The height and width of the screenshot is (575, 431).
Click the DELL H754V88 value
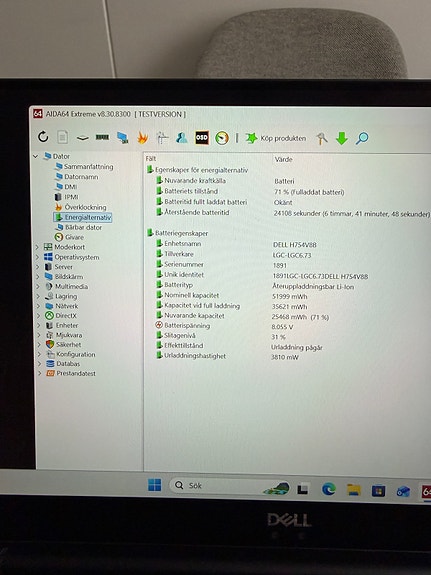click(295, 245)
